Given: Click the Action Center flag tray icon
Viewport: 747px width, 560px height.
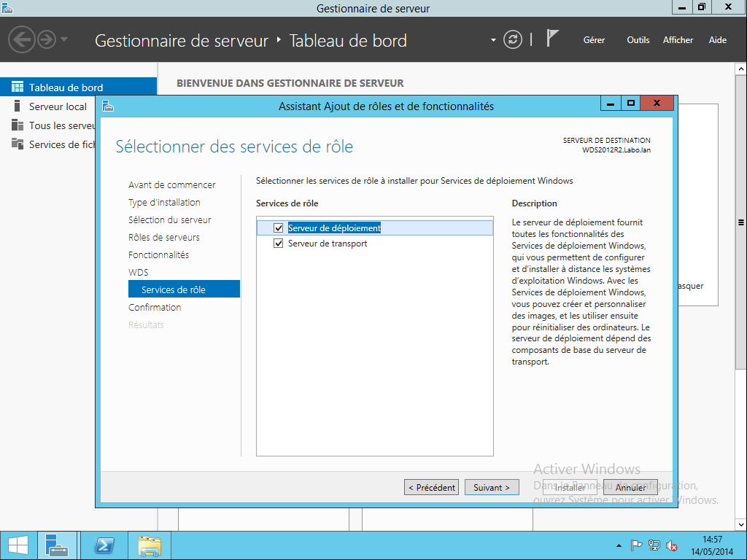Looking at the screenshot, I should 636,545.
